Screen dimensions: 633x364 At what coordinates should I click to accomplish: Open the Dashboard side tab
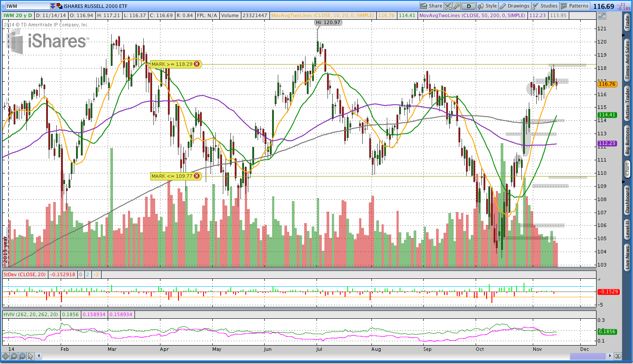(x=627, y=200)
